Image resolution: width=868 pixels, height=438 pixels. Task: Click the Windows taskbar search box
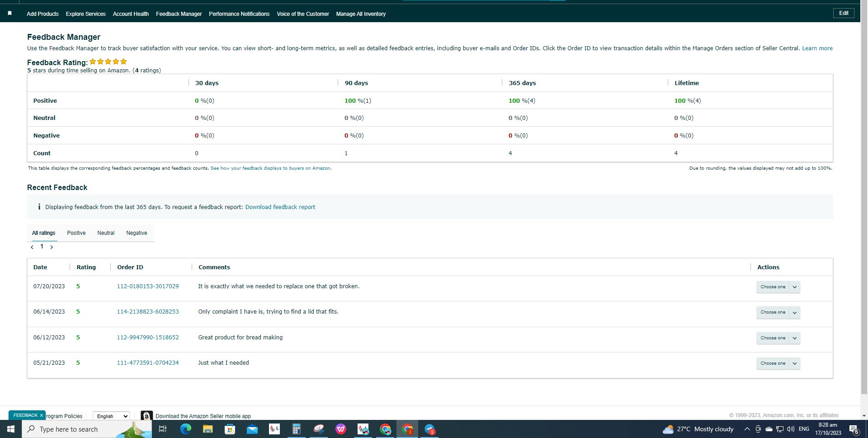click(x=86, y=429)
